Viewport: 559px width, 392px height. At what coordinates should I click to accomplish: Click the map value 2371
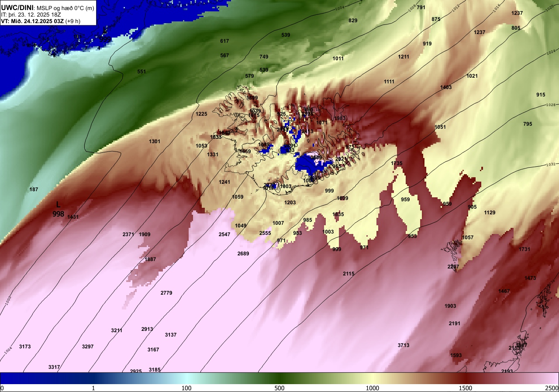coord(128,234)
